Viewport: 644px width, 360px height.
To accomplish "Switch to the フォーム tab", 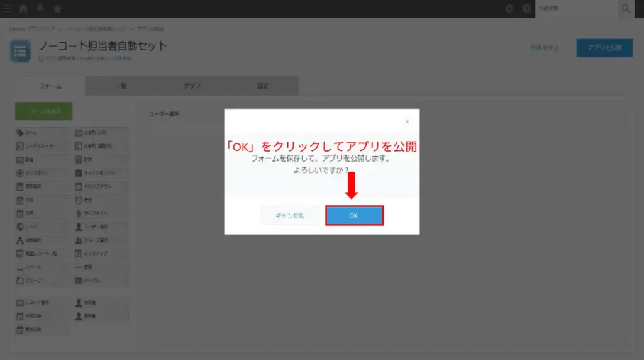I will coord(50,86).
